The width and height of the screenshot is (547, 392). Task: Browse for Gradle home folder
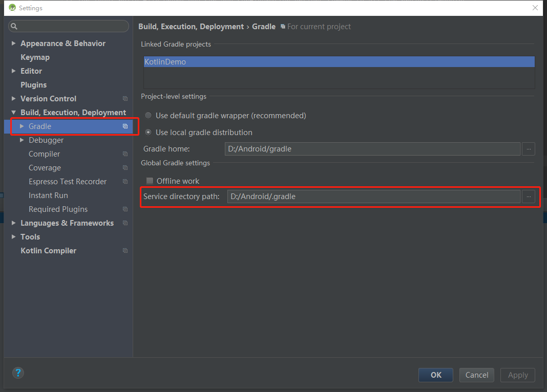click(x=529, y=149)
